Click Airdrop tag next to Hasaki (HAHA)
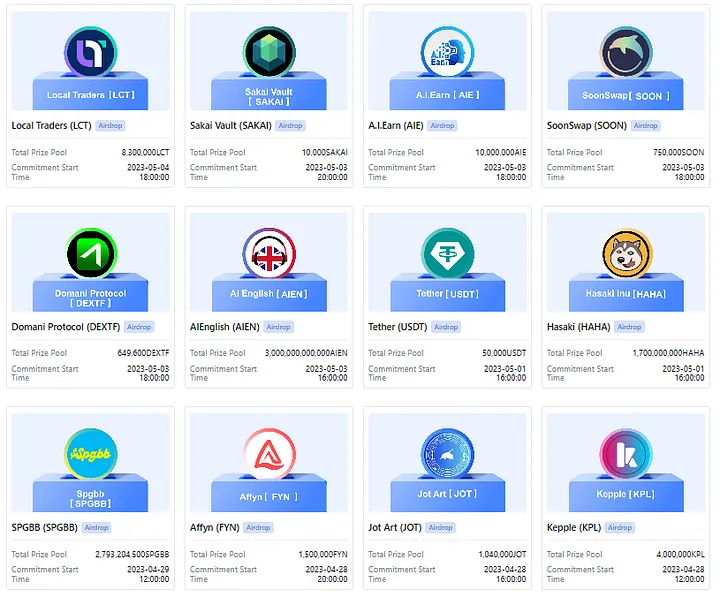Viewport: 720px width, 596px height. tap(629, 327)
